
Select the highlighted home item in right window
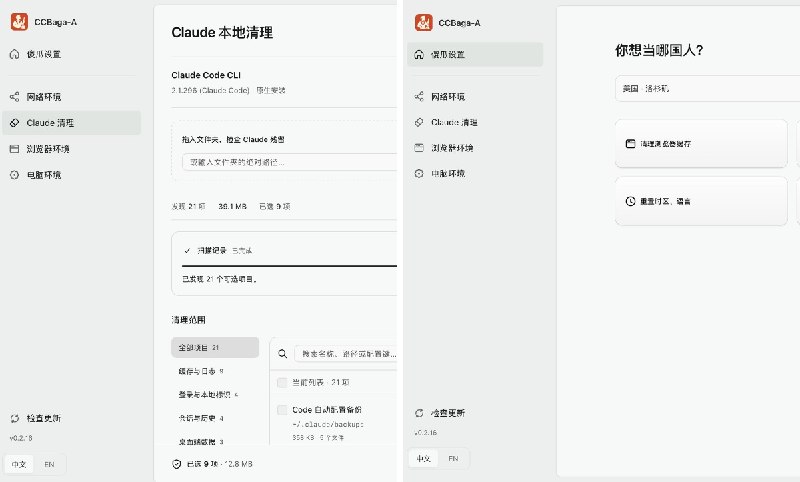pyautogui.click(x=475, y=55)
